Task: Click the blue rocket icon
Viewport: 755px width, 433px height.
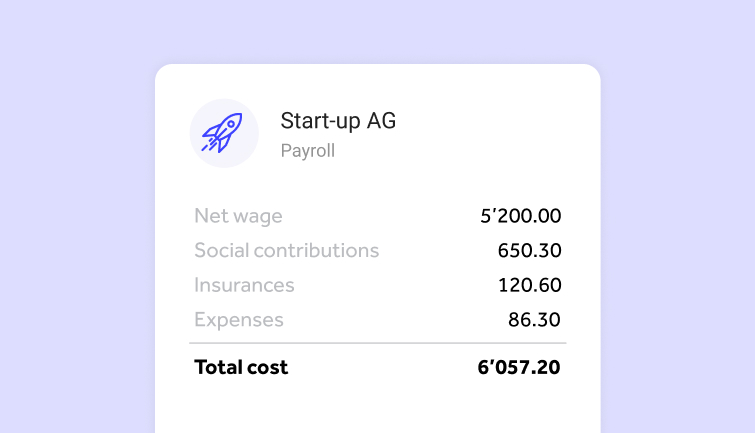Action: [222, 133]
